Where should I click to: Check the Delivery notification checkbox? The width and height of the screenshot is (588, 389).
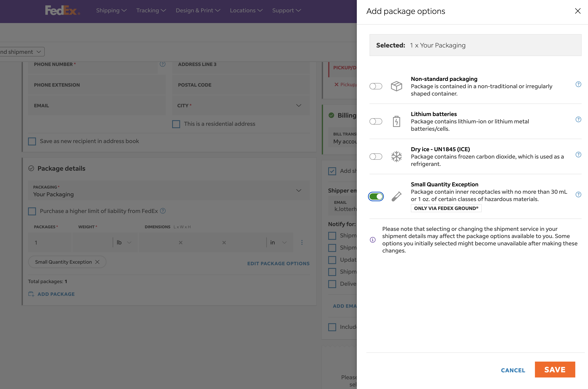click(x=332, y=284)
